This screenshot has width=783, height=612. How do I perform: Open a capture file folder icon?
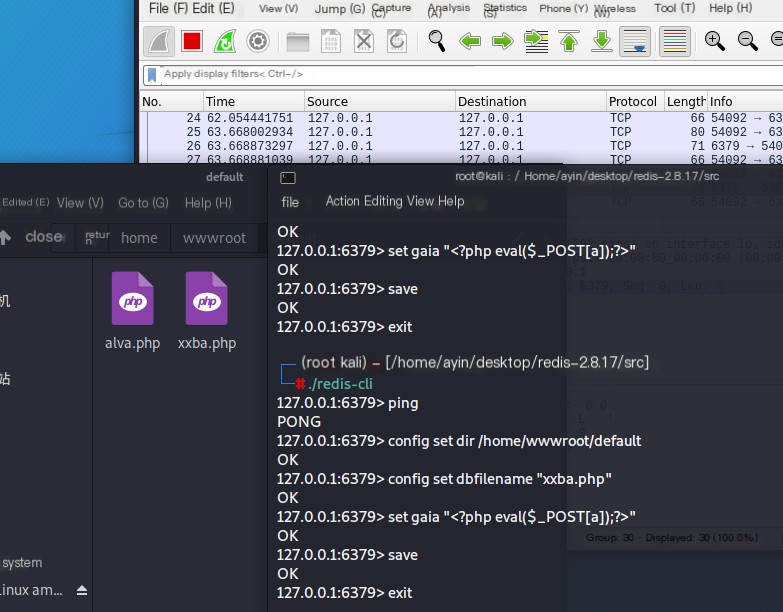point(298,42)
